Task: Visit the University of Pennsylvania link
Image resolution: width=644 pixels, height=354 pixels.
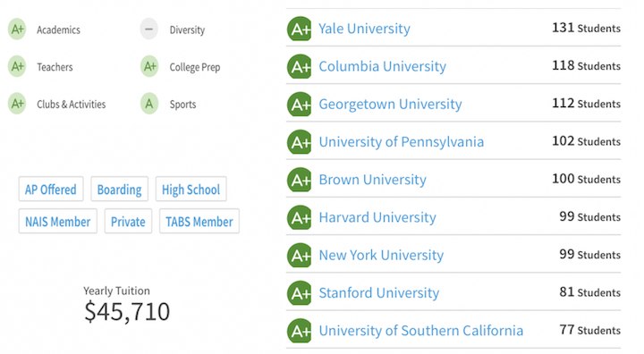Action: coord(402,141)
